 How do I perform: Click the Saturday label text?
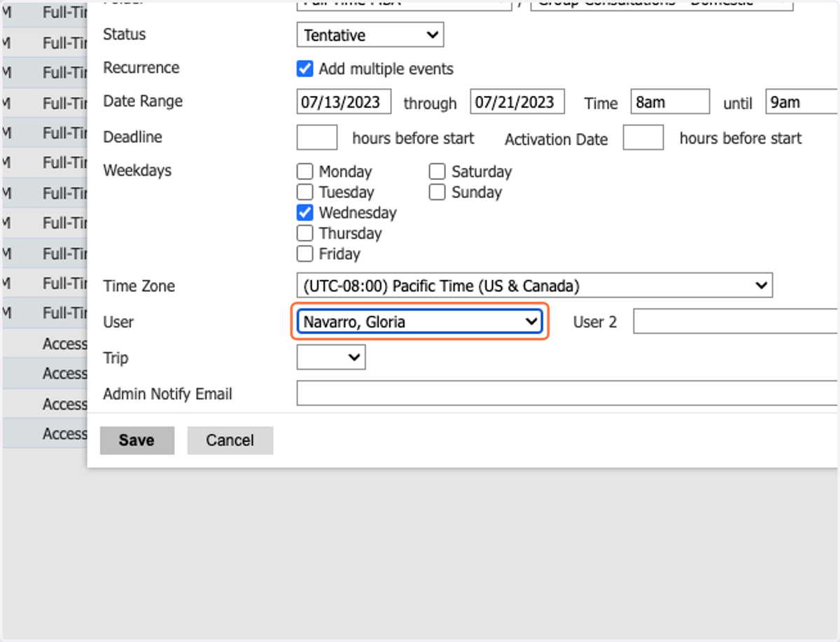482,172
